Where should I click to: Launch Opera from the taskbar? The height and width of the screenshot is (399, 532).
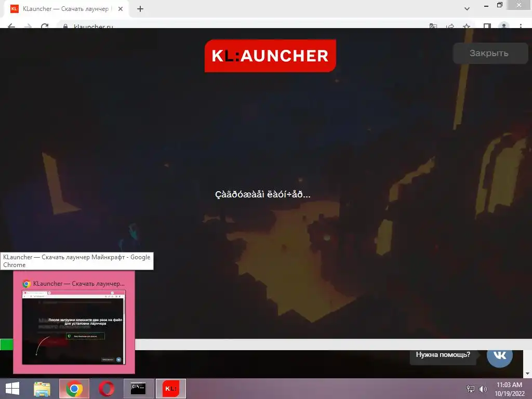(x=106, y=389)
